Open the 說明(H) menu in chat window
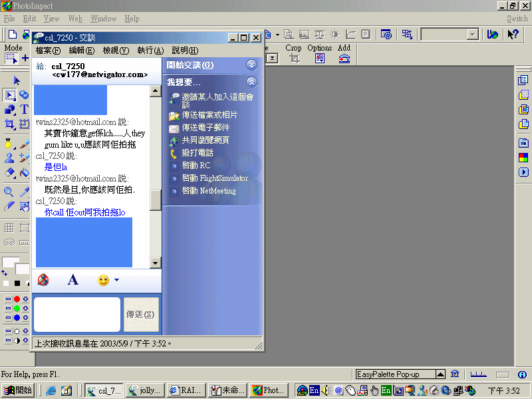 (x=185, y=51)
